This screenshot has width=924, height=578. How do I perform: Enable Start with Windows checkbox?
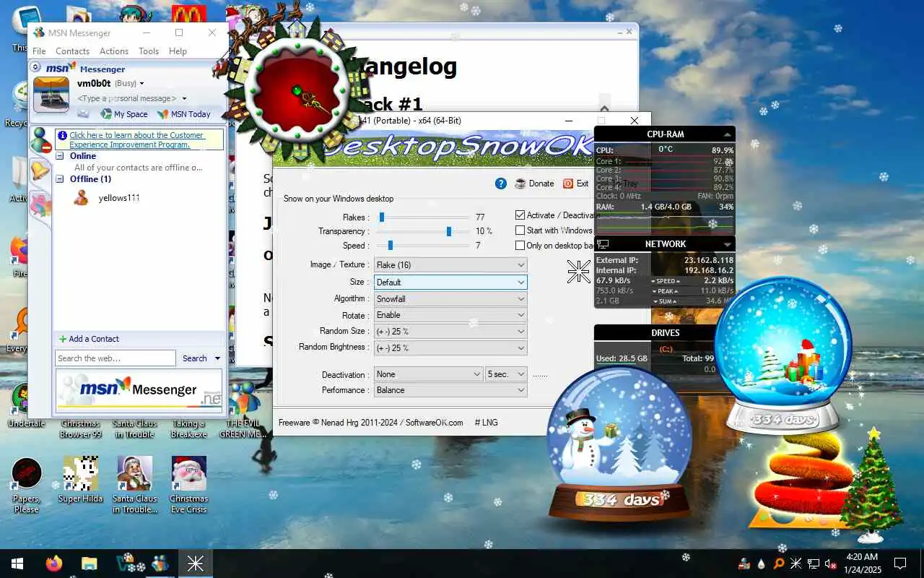coord(520,230)
